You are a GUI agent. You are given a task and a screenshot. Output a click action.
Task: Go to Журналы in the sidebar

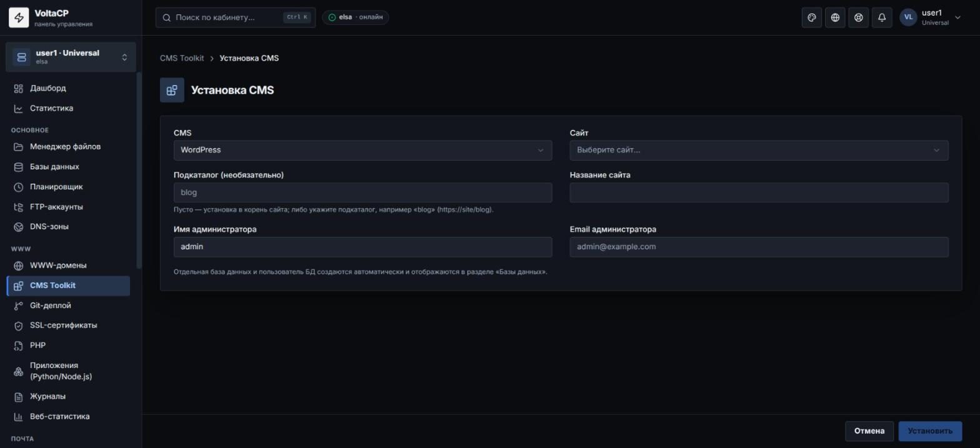(x=69, y=397)
